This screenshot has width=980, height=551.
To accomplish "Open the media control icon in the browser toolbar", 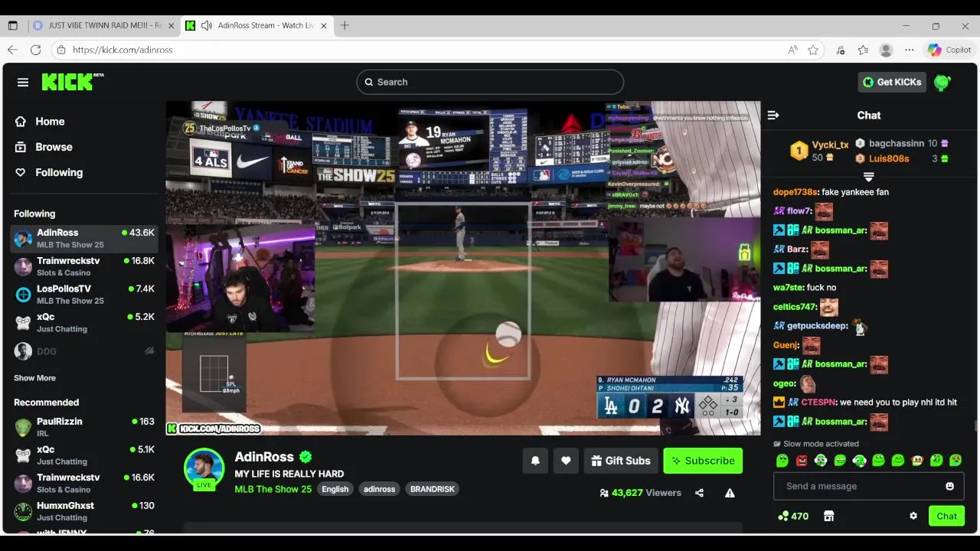I will click(x=840, y=50).
